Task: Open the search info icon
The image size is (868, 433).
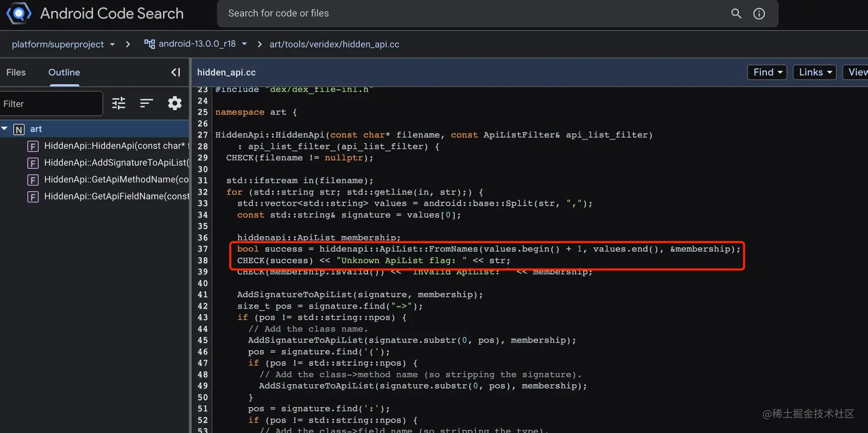Action: coord(759,13)
